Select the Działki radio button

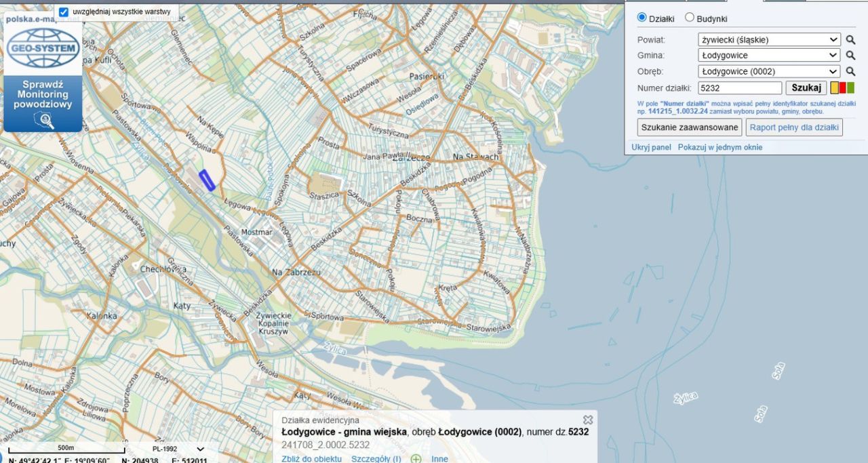pyautogui.click(x=642, y=18)
